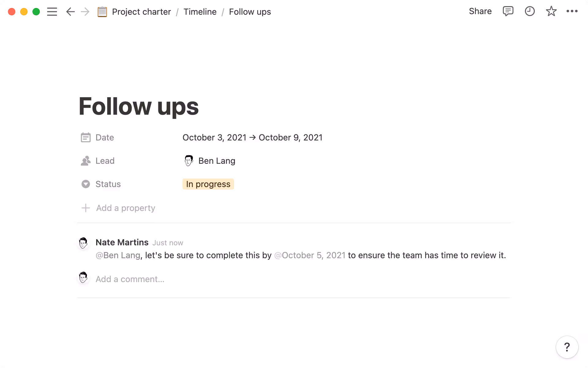
Task: Open page comments via the speech bubble icon
Action: [x=508, y=11]
